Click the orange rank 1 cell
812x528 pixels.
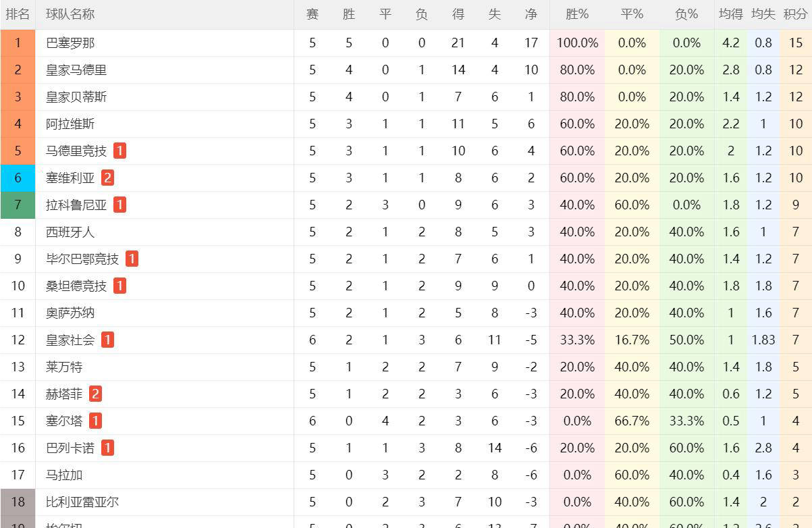click(18, 43)
